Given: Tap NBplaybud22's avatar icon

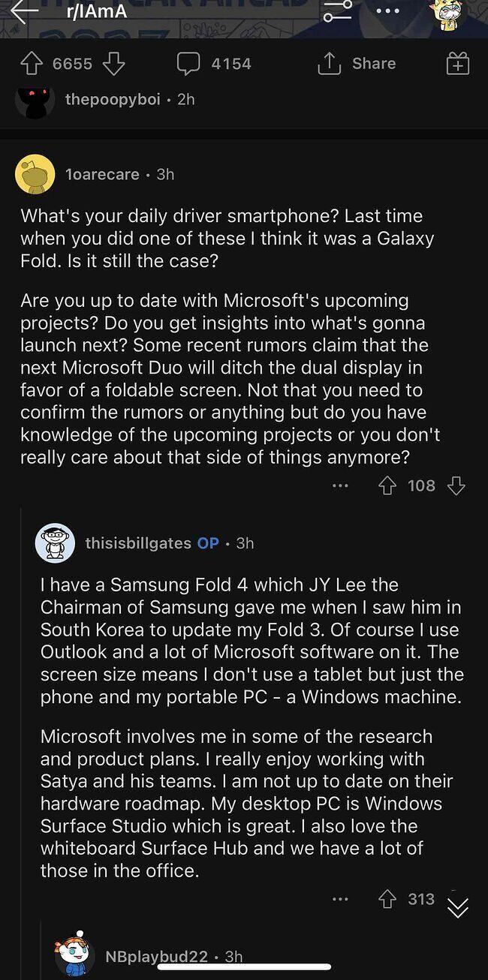Looking at the screenshot, I should [74, 955].
